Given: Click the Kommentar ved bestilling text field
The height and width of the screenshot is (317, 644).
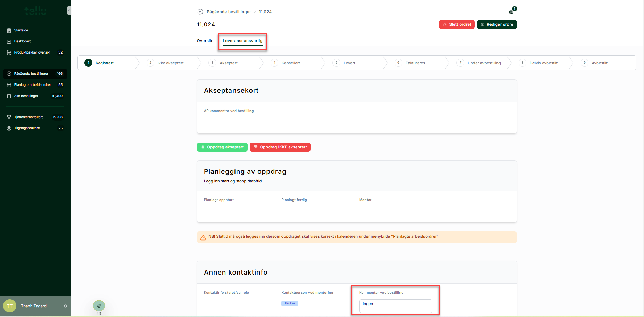Looking at the screenshot, I should (395, 306).
